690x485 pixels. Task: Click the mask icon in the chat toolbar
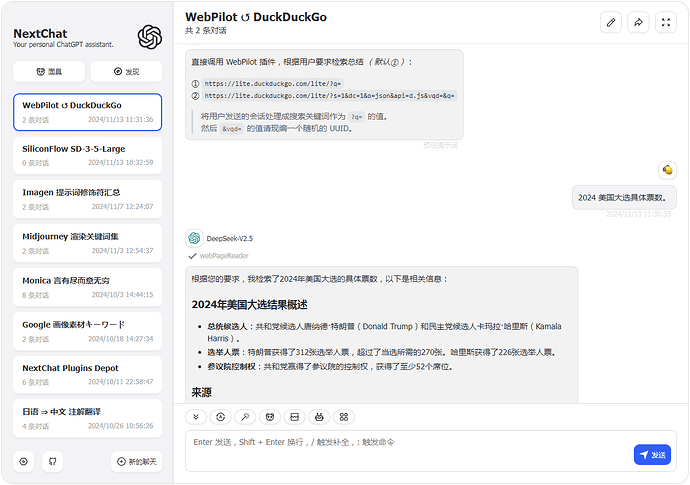270,417
